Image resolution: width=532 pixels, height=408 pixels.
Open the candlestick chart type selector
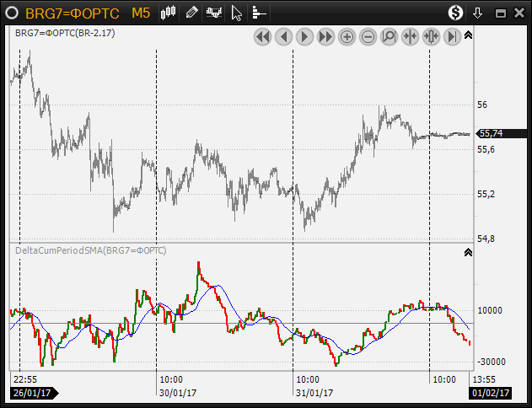point(169,13)
